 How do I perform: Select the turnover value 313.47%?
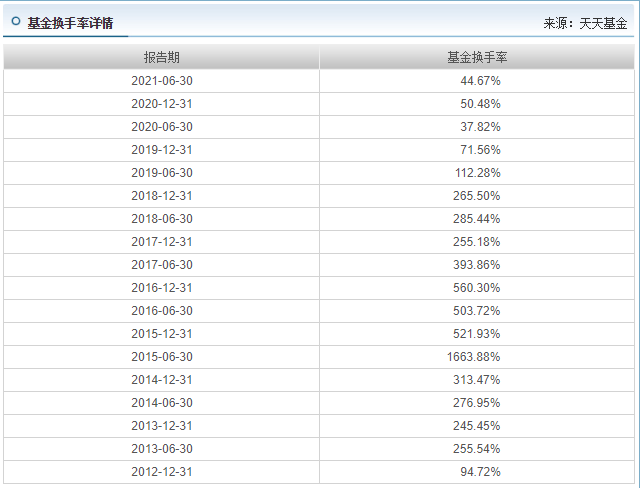tap(476, 379)
